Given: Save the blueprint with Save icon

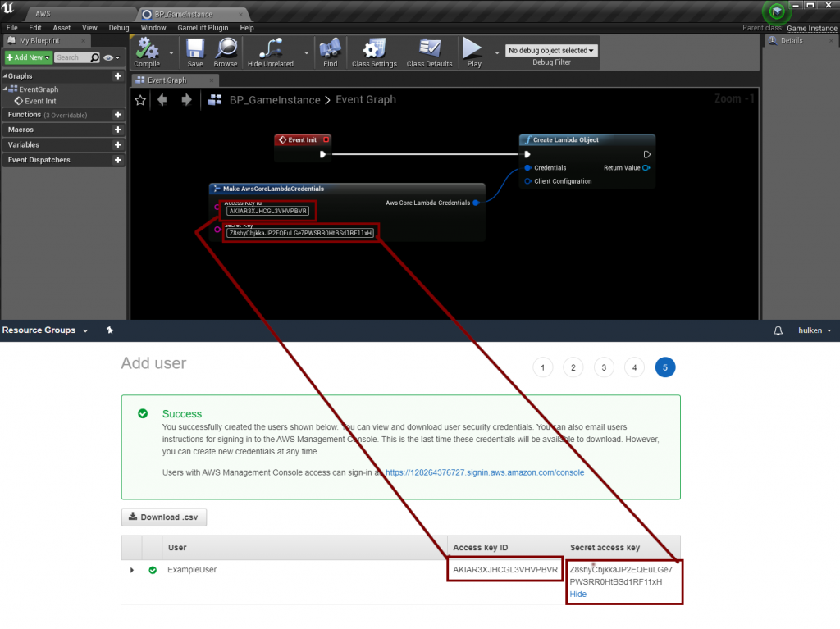Looking at the screenshot, I should (x=195, y=52).
